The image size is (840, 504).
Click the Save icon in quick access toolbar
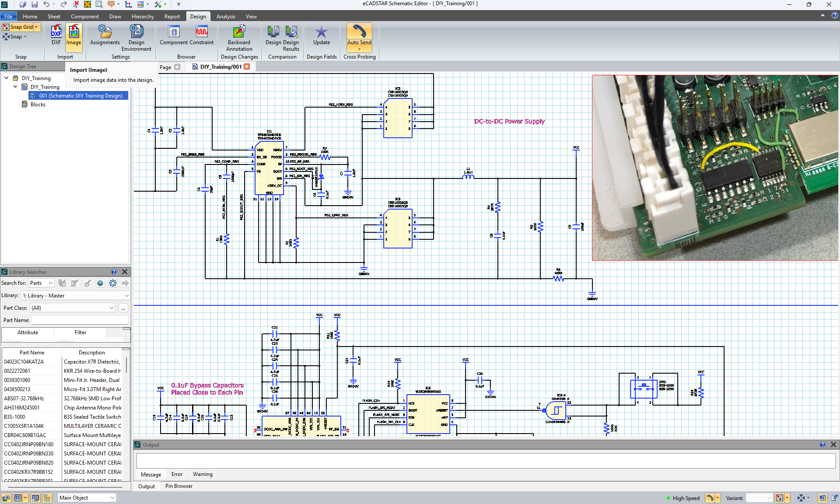tap(34, 4)
